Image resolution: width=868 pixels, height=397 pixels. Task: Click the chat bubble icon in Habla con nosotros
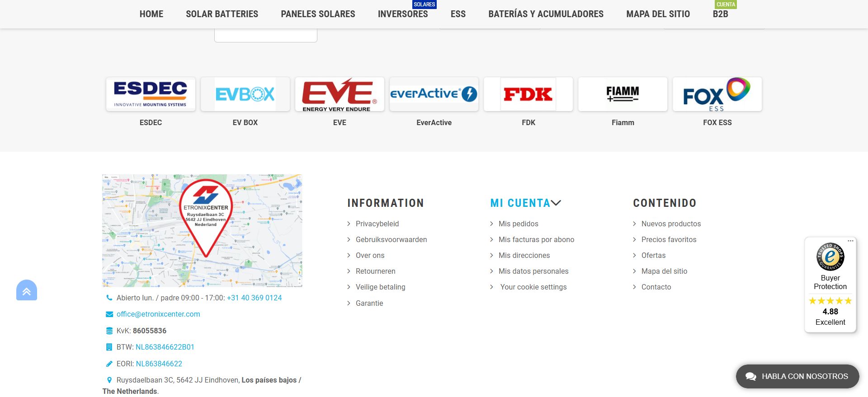click(751, 377)
